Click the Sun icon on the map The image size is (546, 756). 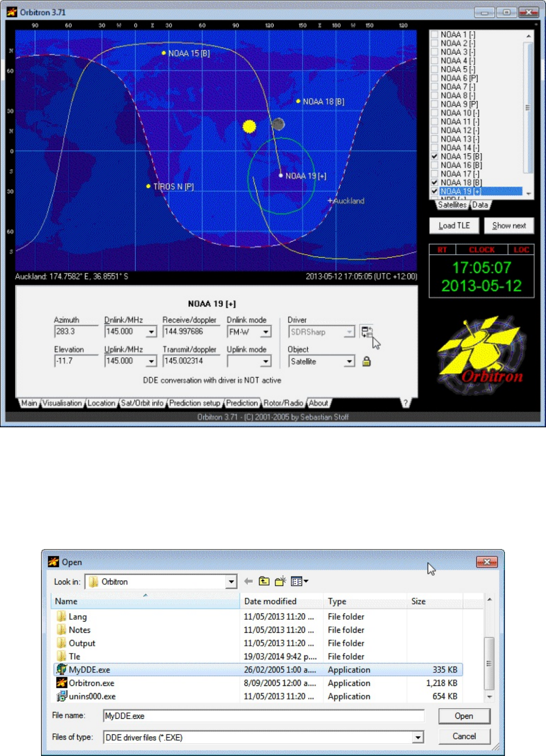(x=249, y=127)
